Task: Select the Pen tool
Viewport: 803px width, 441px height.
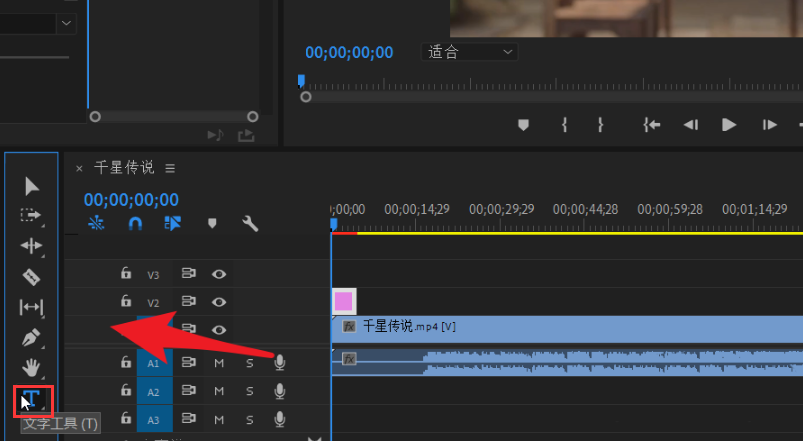Action: [31, 338]
